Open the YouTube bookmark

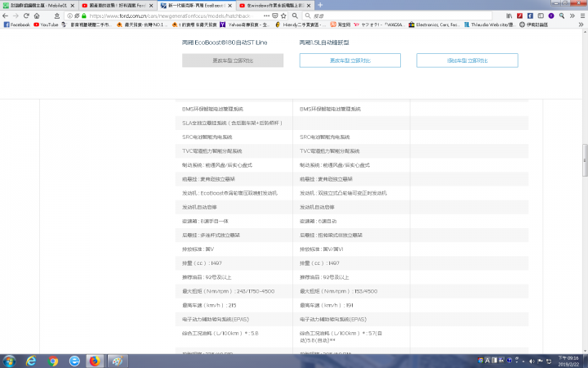pyautogui.click(x=46, y=25)
